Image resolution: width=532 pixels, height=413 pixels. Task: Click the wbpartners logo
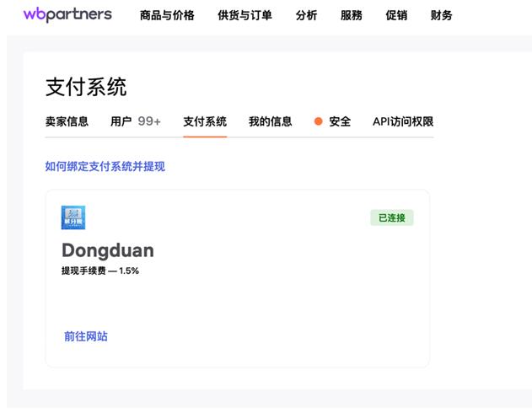67,14
